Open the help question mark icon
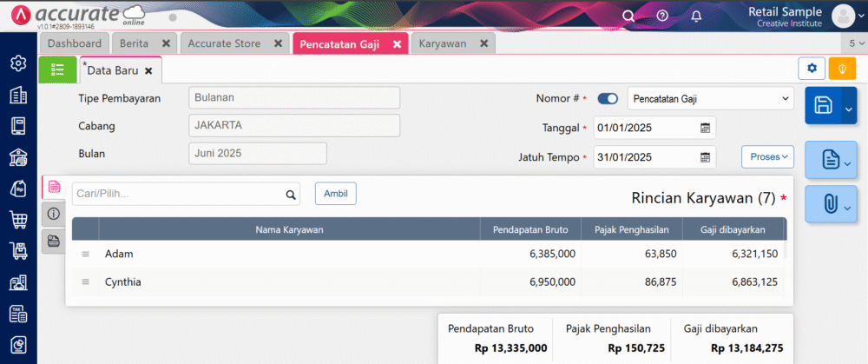This screenshot has width=868, height=364. pos(662,16)
